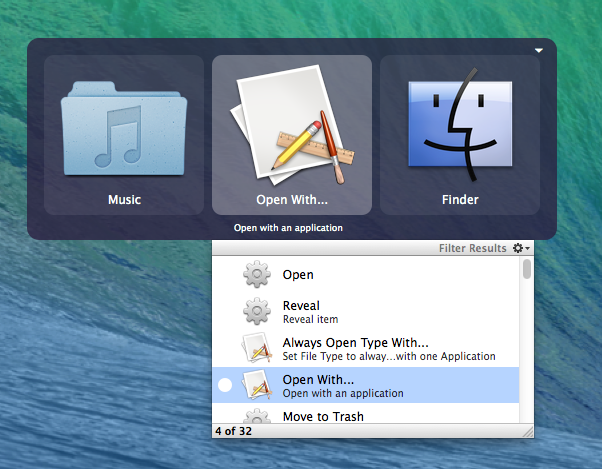Choose the Open action from results list
The width and height of the screenshot is (602, 469).
pos(298,275)
